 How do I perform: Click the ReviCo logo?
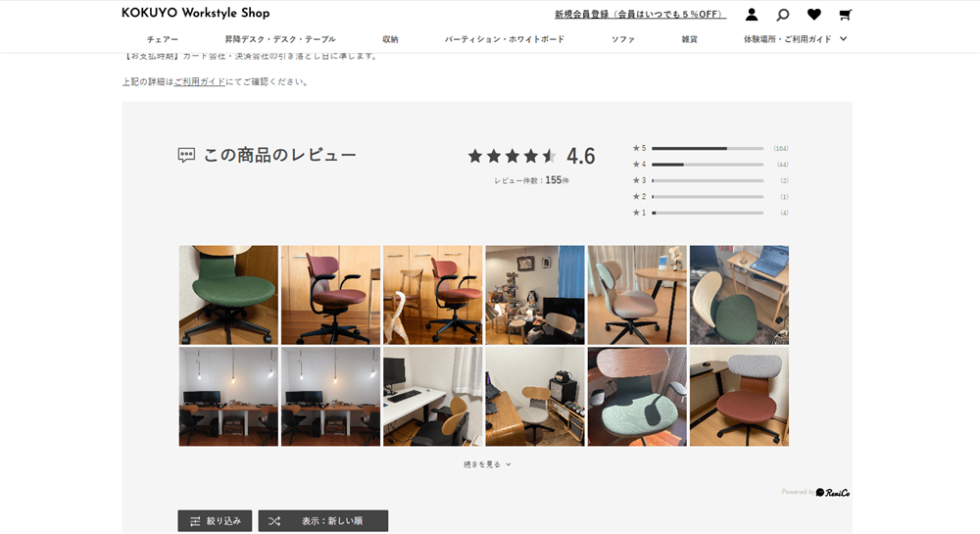point(832,493)
